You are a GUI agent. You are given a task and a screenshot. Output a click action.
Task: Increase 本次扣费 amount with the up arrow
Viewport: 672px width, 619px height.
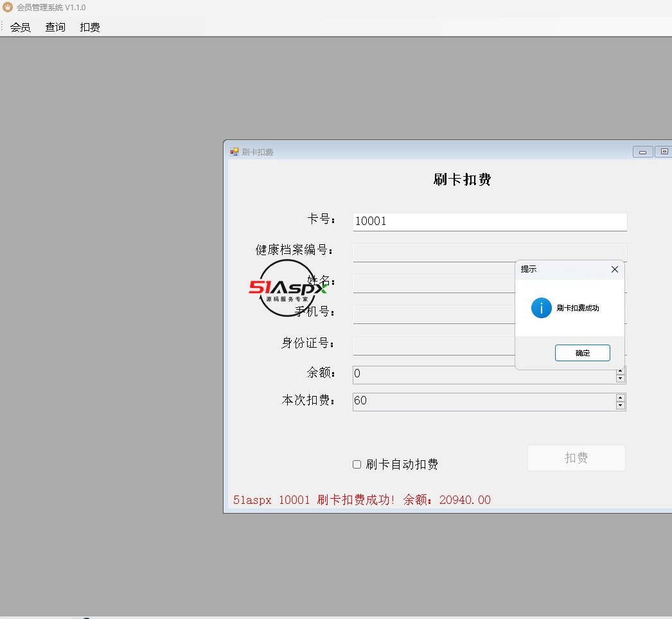point(620,398)
